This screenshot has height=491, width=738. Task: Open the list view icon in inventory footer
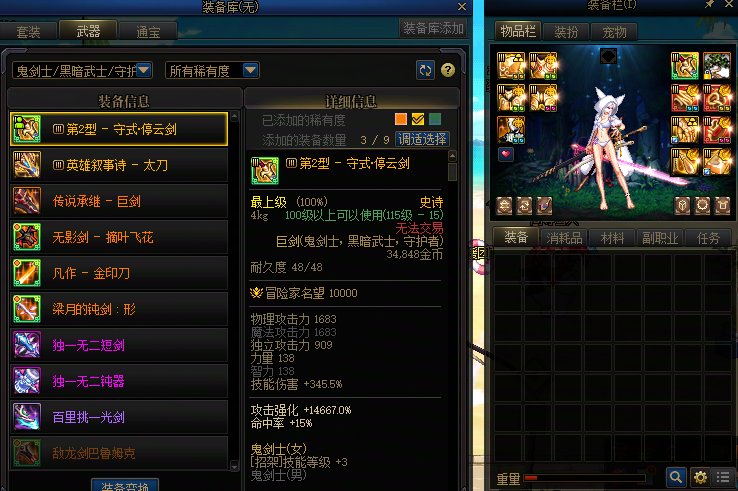[x=723, y=477]
